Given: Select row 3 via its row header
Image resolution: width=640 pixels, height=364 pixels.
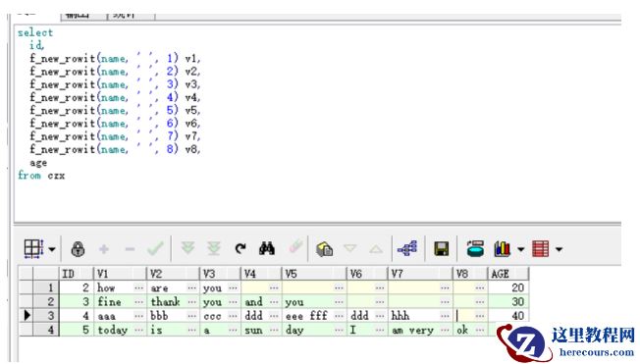Looking at the screenshot, I should point(45,316).
